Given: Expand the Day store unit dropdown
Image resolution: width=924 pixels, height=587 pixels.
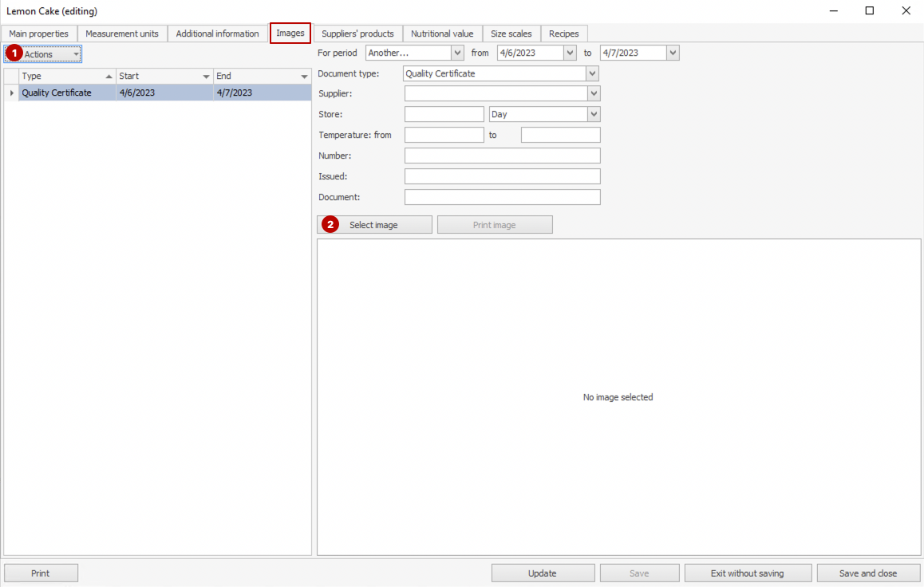Looking at the screenshot, I should pyautogui.click(x=594, y=114).
